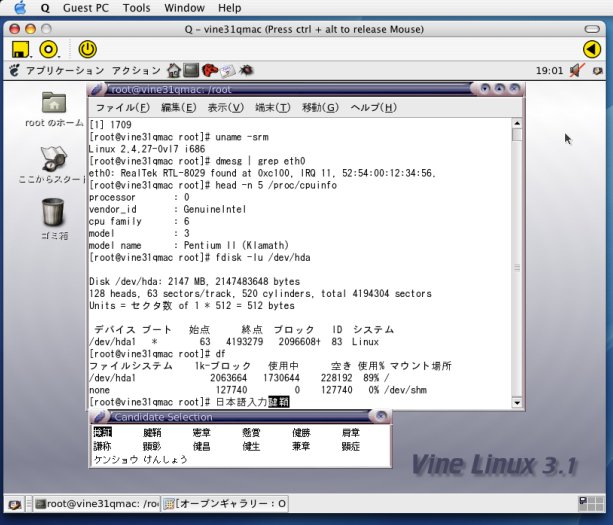This screenshot has width=613, height=525.
Task: Open the アプリケーション panel menu
Action: pos(58,71)
